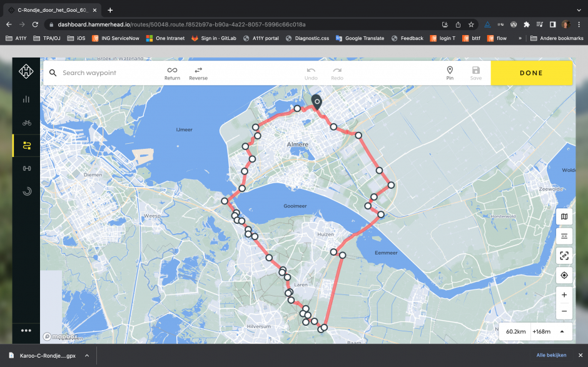Open Diagnostic.css bookmark
The width and height of the screenshot is (588, 367).
click(308, 38)
